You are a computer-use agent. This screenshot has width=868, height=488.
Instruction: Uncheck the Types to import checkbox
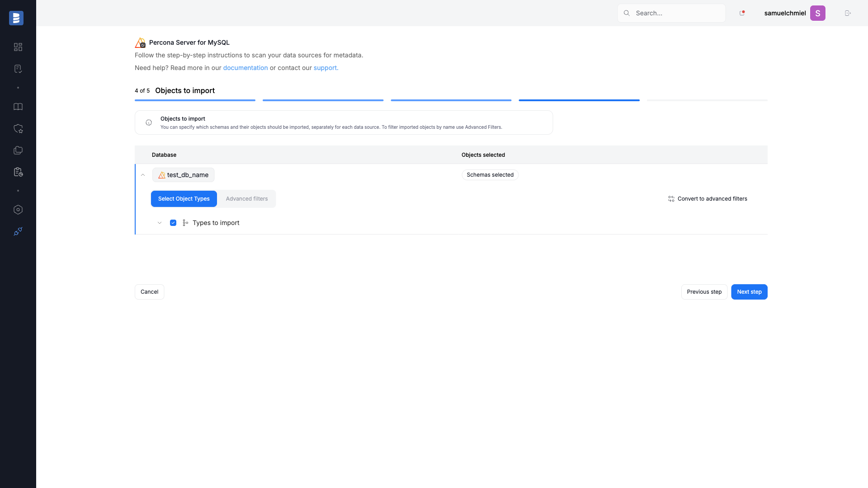point(173,223)
